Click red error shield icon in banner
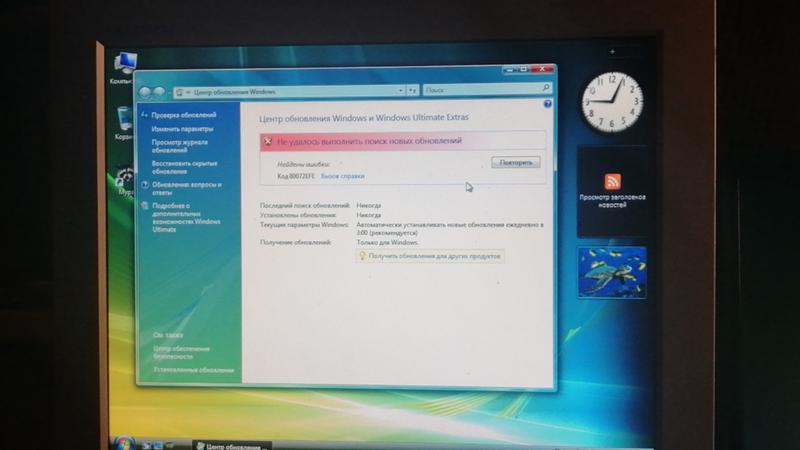The image size is (800, 450). [268, 142]
